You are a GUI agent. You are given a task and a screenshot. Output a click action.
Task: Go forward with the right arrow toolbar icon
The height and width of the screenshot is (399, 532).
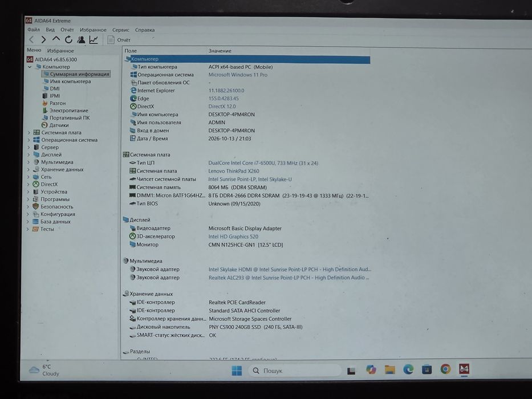43,40
